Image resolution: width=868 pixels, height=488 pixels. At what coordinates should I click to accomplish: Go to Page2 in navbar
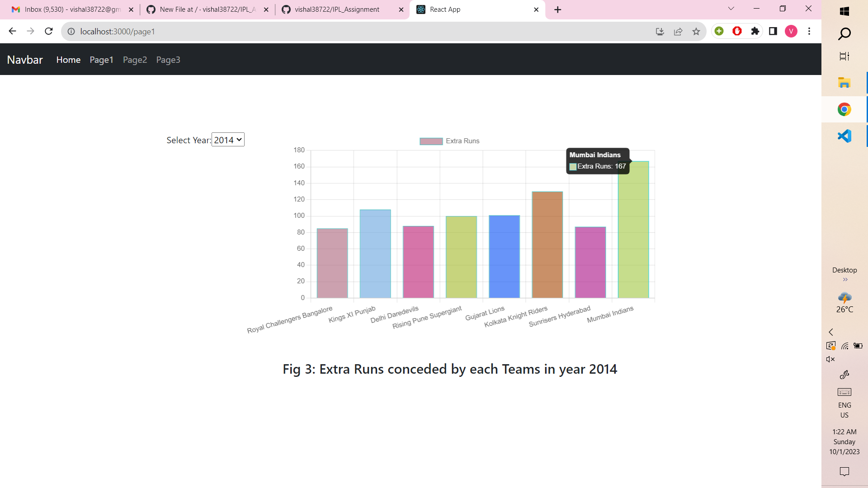point(135,60)
